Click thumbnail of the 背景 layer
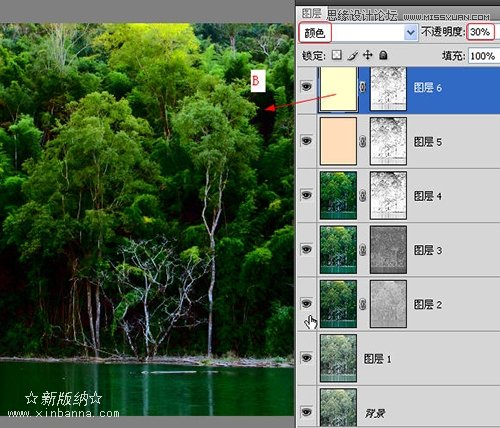500x428 pixels. coord(338,408)
